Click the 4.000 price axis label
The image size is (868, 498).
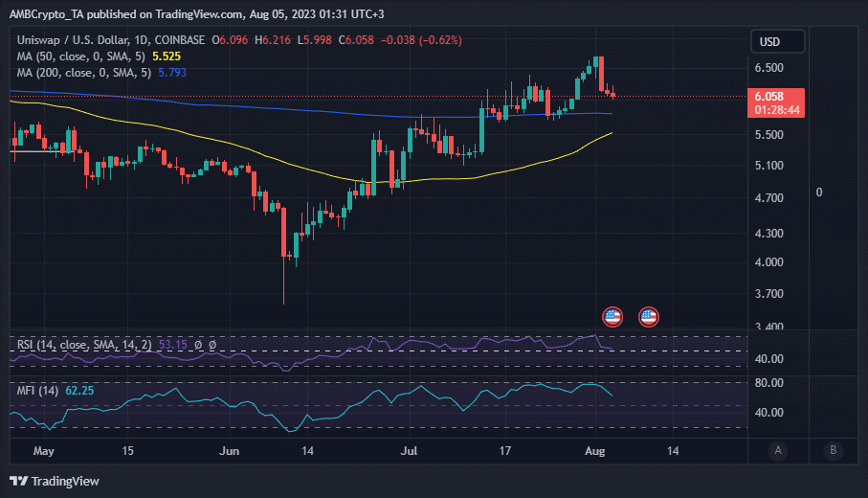click(768, 262)
